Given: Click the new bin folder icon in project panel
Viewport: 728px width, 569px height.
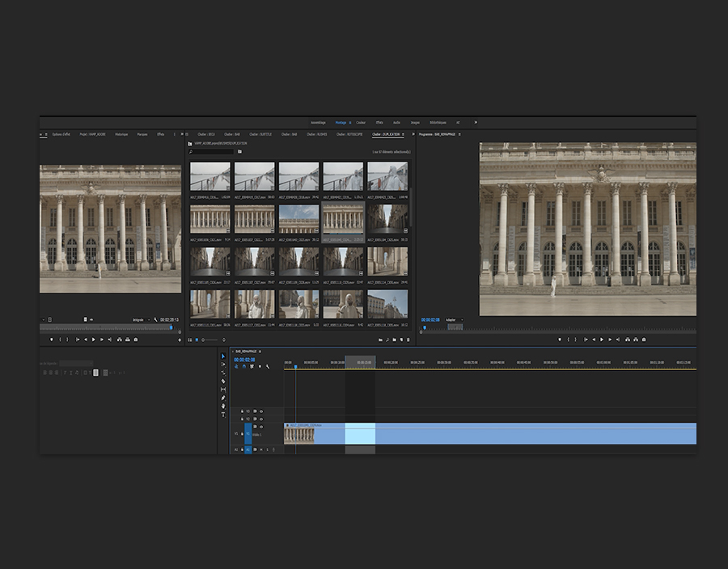Looking at the screenshot, I should 393,339.
